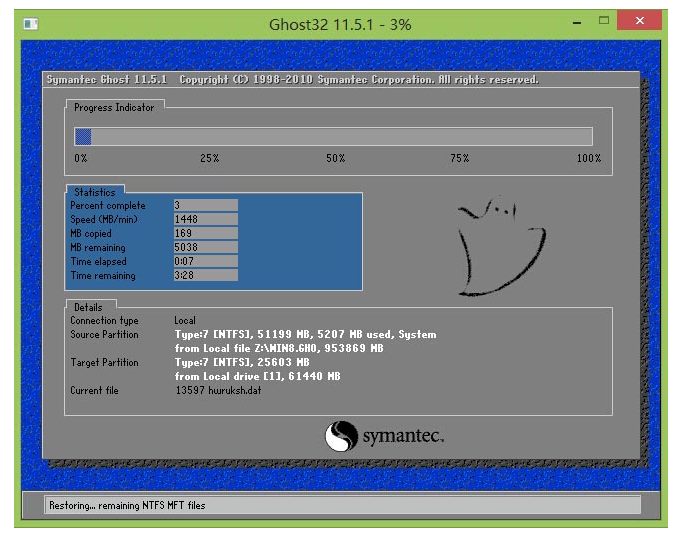Minimize the Ghost32 window
Screen dimensions: 678x539
click(x=577, y=22)
